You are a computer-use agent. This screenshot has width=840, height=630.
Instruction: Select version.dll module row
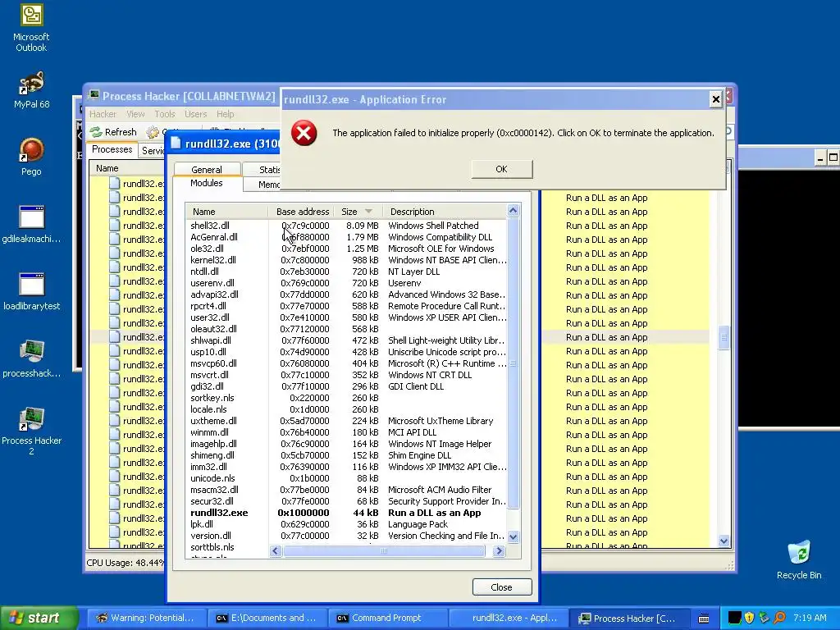click(x=346, y=536)
